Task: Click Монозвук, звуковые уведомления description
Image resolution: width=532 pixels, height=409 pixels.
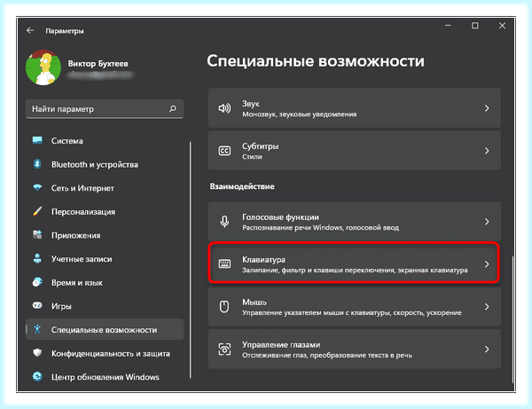Action: (300, 114)
